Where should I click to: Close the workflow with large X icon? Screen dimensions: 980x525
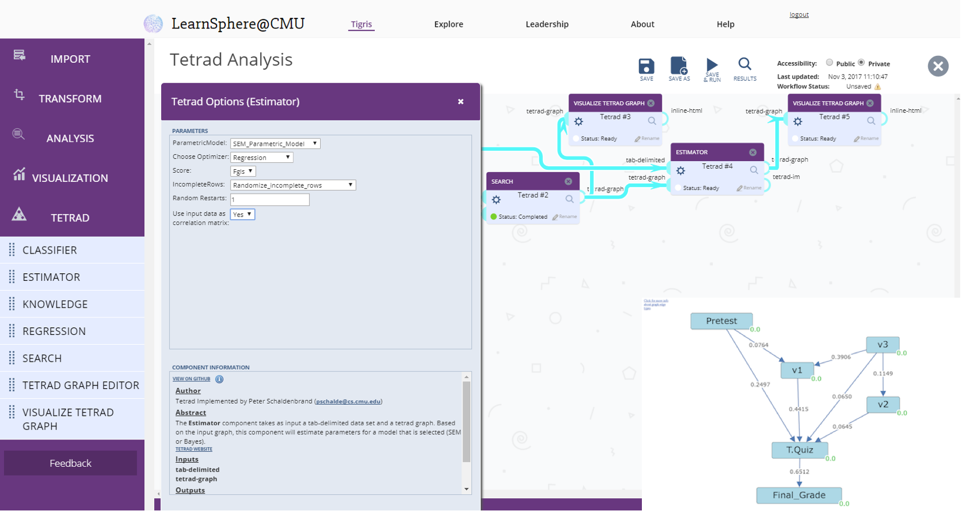938,66
